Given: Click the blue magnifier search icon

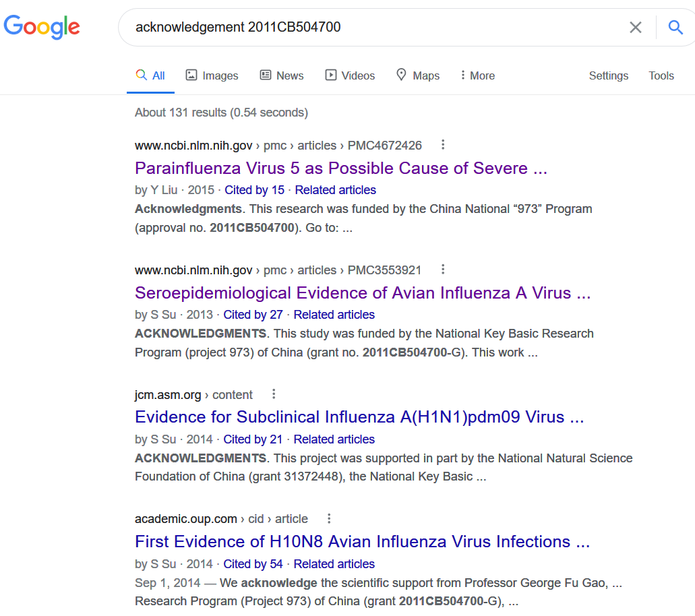Looking at the screenshot, I should click(675, 28).
